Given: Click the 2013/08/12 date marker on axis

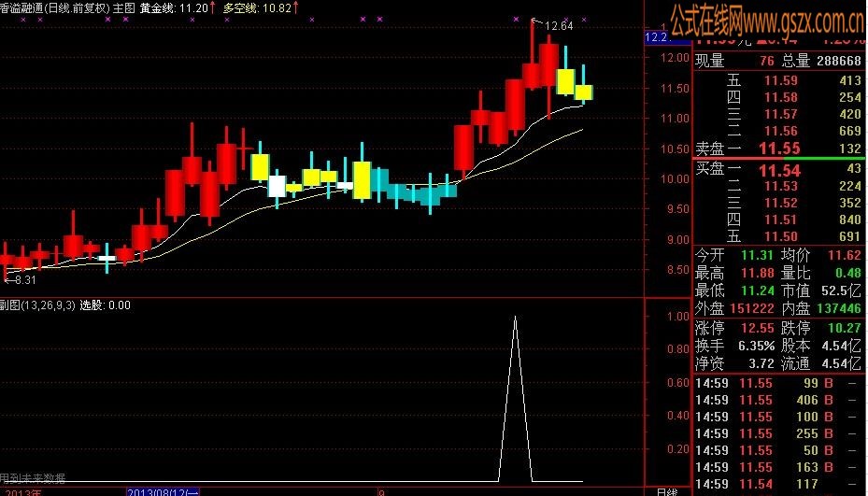Looking at the screenshot, I should coord(163,491).
